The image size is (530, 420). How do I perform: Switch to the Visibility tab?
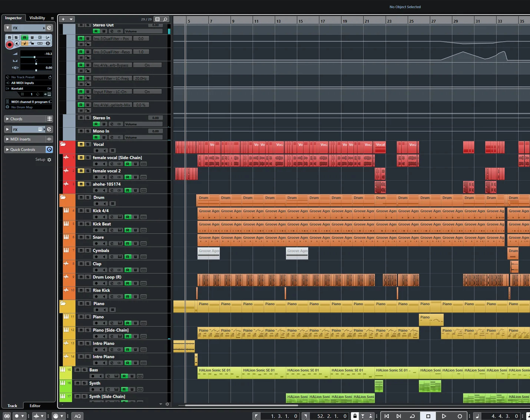(37, 18)
